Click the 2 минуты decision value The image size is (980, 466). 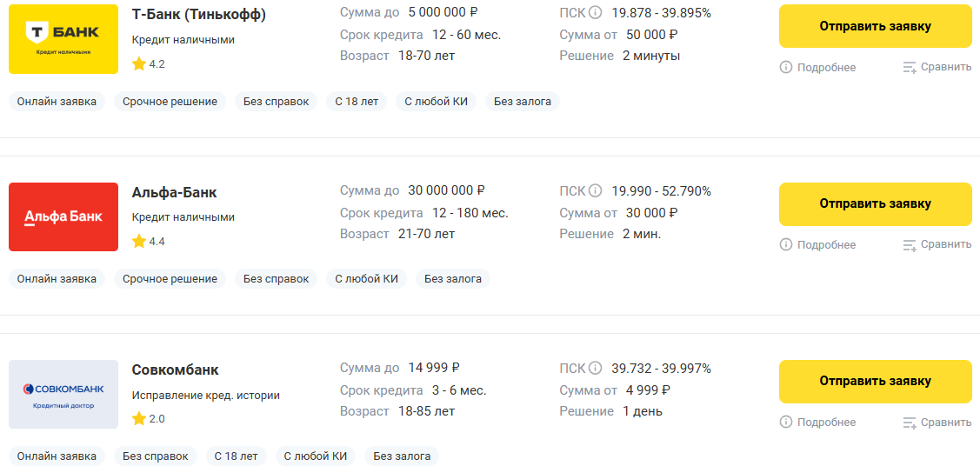coord(651,56)
